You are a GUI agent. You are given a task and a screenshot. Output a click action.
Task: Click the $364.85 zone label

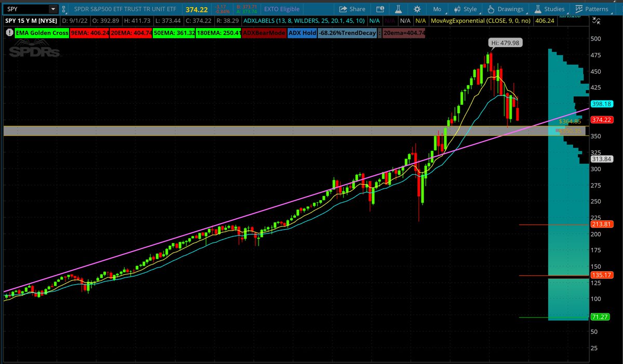(x=569, y=121)
